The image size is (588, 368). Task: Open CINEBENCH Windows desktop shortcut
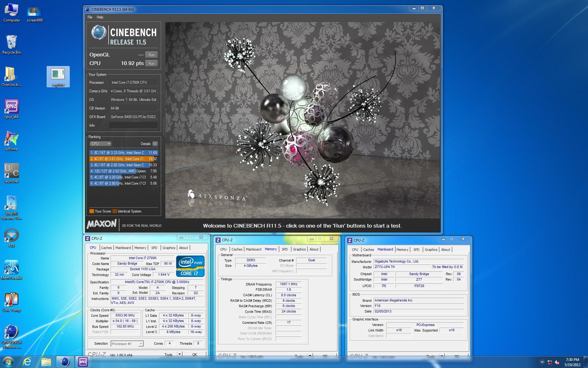11,337
